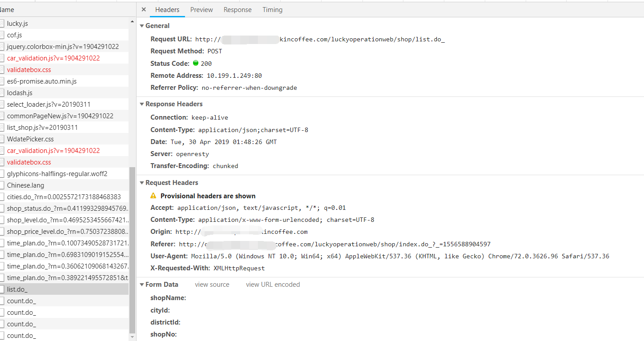Select the shop_level.do request
Screen dimensions: 644x341
pyautogui.click(x=64, y=220)
